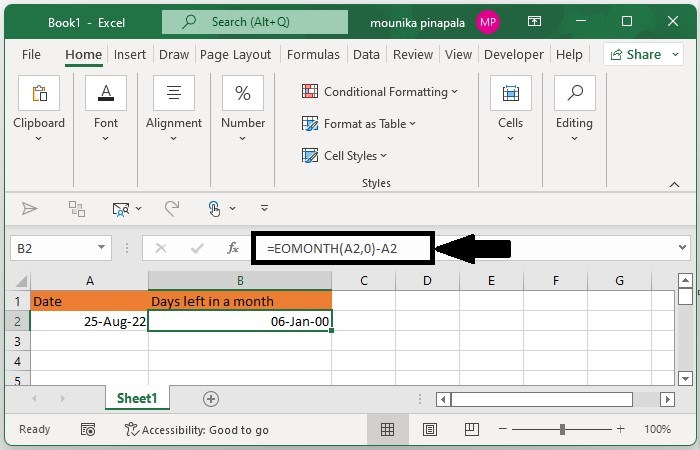
Task: Click the Touch/Mouse mode icon
Action: (x=214, y=208)
